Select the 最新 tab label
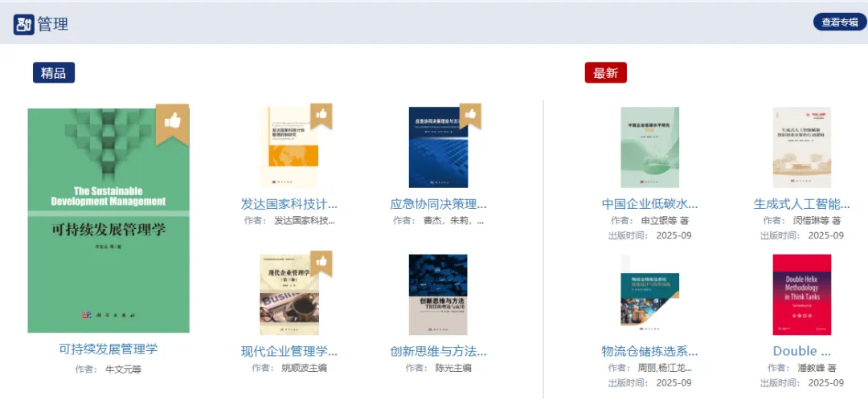Viewport: 868px width, 404px height. (606, 72)
